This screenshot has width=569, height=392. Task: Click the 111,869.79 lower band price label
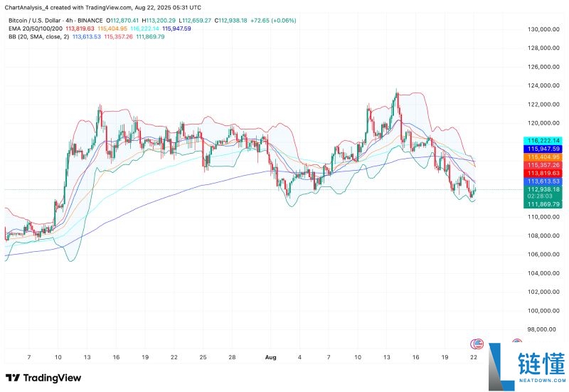coord(543,204)
